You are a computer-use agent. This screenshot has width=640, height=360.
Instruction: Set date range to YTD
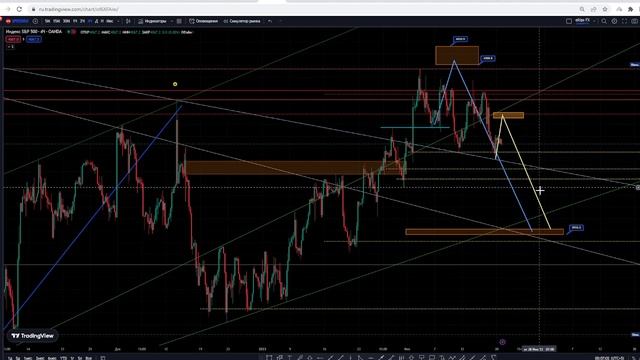point(63,358)
